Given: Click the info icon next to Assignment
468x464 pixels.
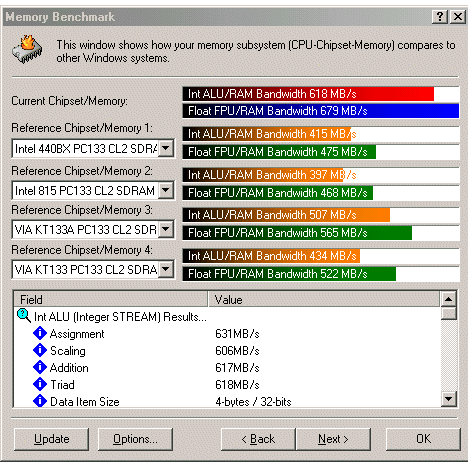Looking at the screenshot, I should [x=40, y=333].
